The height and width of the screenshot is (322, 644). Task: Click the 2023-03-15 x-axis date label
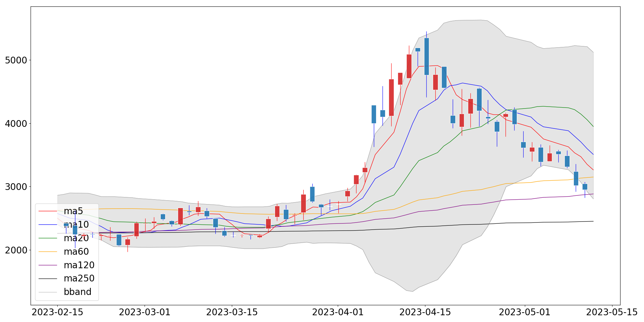232,312
